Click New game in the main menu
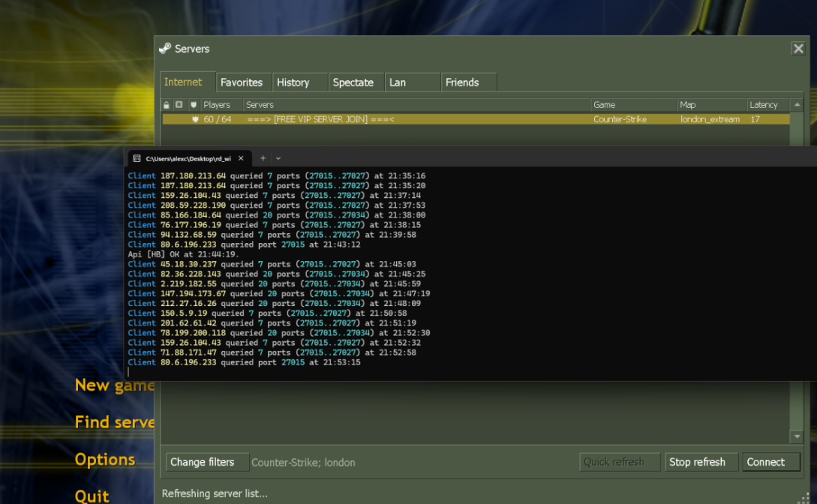 115,385
